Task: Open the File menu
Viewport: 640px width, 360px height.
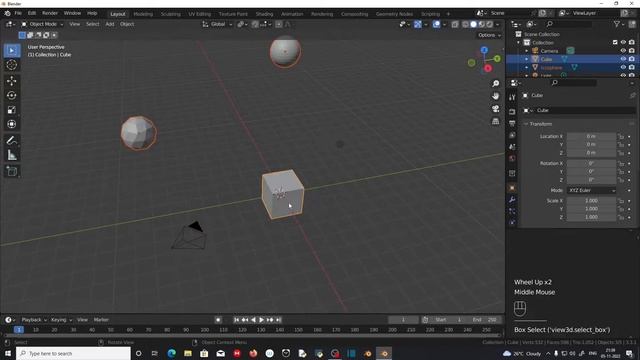Action: click(18, 13)
